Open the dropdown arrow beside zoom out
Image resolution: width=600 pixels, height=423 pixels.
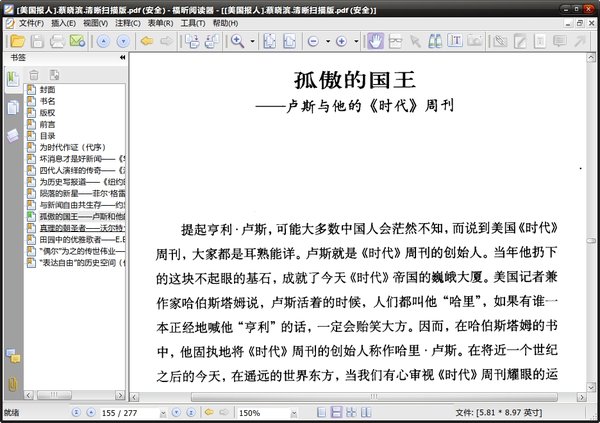tap(328, 41)
